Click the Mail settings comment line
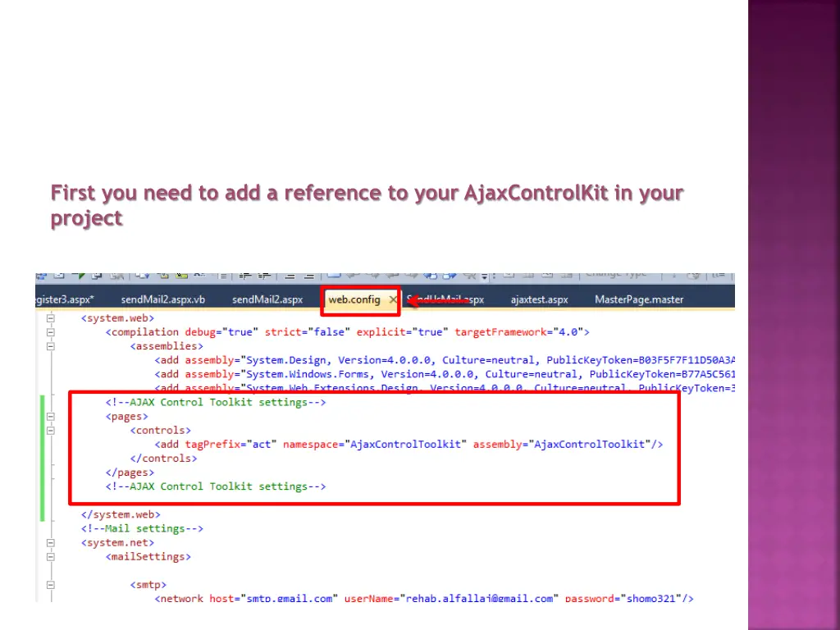840x630 pixels. [x=142, y=529]
